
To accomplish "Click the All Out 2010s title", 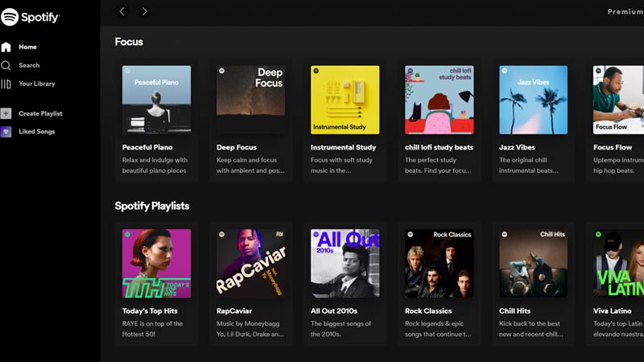I will click(334, 311).
